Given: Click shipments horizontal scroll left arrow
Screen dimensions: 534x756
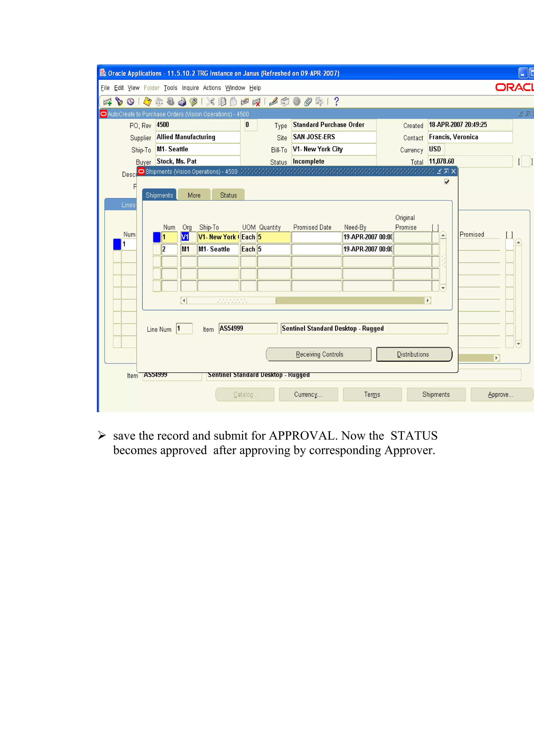Looking at the screenshot, I should point(184,300).
